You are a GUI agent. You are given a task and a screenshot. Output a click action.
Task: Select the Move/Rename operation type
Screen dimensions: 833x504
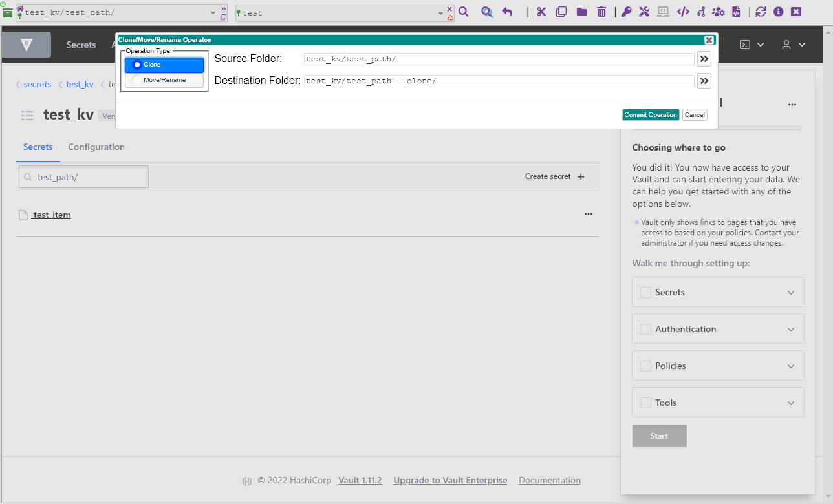(x=164, y=80)
